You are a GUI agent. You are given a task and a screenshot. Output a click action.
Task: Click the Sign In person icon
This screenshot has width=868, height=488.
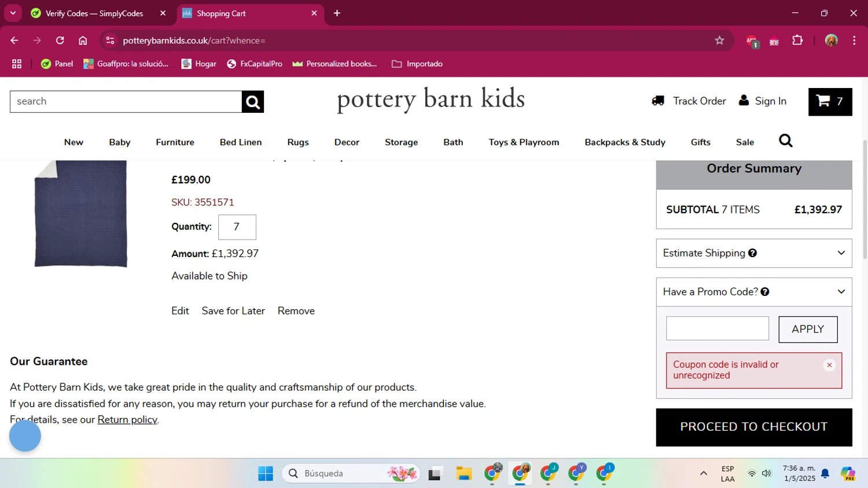744,100
